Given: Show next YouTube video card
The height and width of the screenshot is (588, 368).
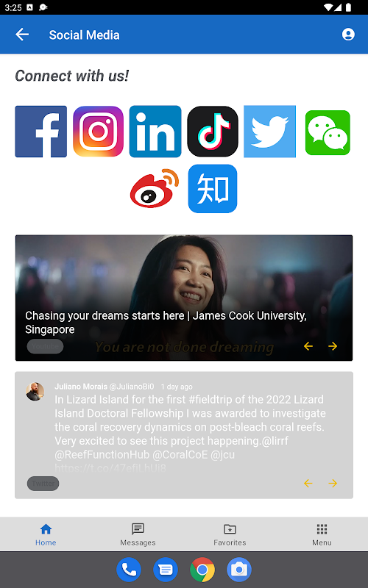Looking at the screenshot, I should coord(333,346).
